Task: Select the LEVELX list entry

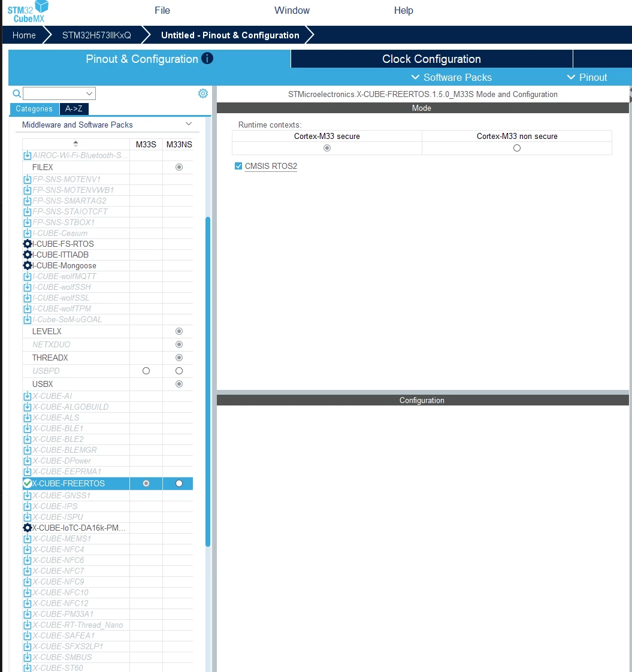Action: click(x=47, y=332)
